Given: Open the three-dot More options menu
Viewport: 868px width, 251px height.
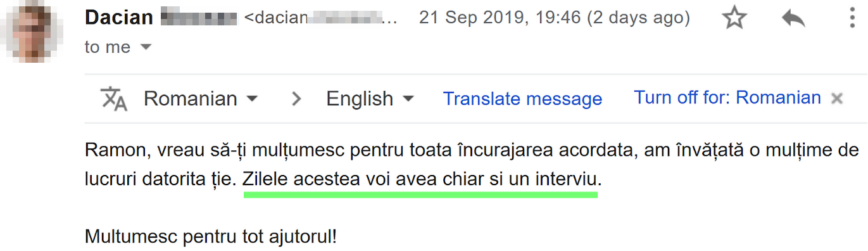Looking at the screenshot, I should [x=853, y=18].
